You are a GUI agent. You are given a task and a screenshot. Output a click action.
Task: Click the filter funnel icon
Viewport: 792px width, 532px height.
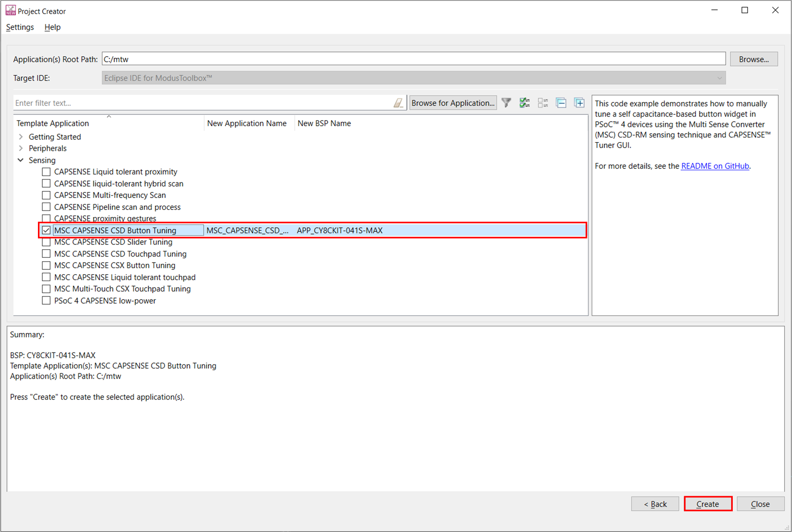point(506,103)
